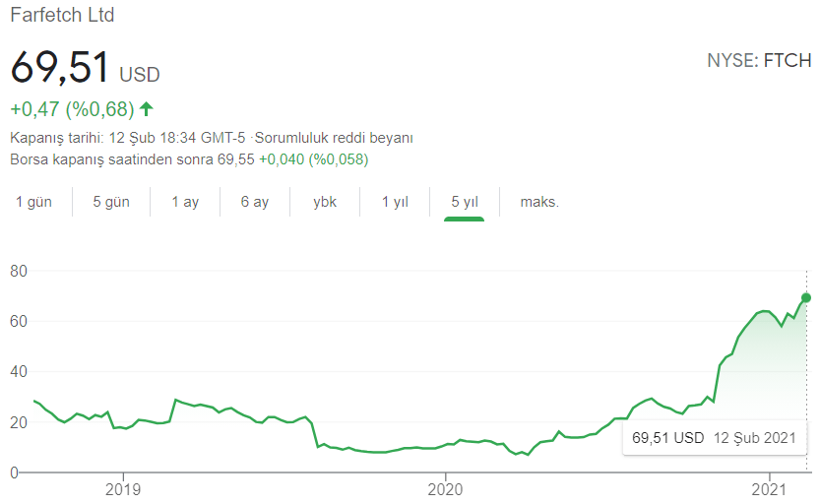Click the green up arrow icon
The image size is (820, 504).
pos(147,108)
